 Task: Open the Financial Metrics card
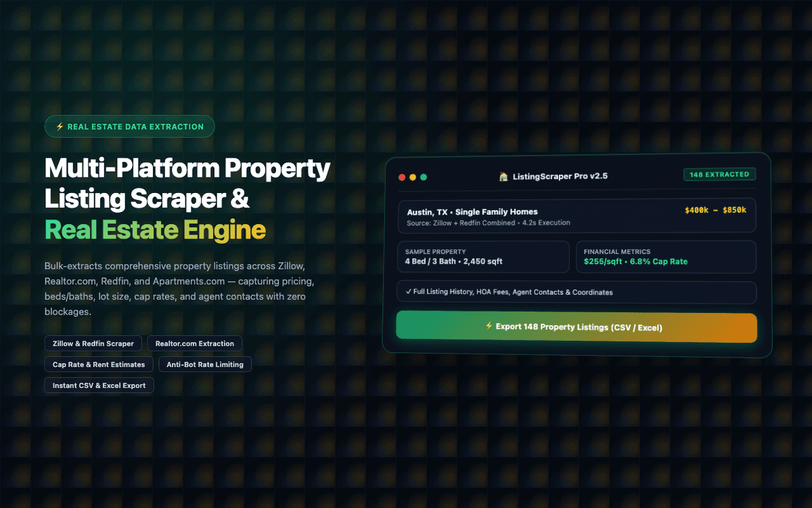tap(666, 257)
